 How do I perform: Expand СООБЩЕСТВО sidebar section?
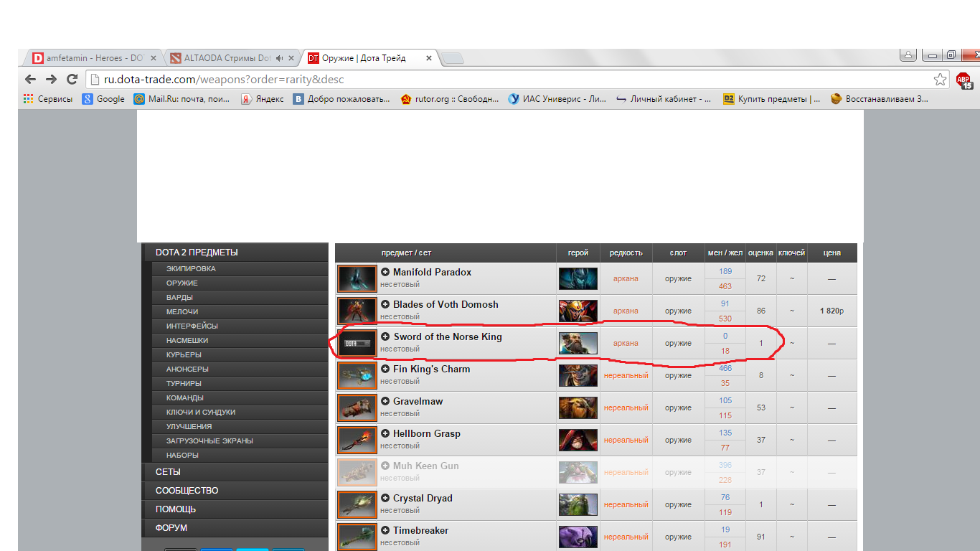coord(235,491)
